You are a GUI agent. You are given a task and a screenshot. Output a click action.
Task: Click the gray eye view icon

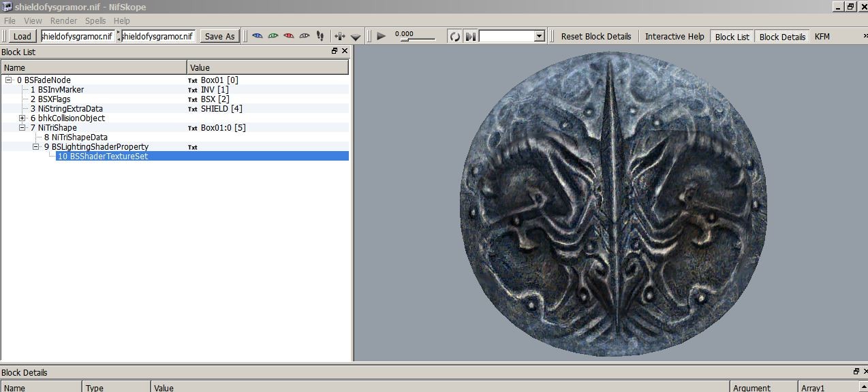[x=305, y=36]
